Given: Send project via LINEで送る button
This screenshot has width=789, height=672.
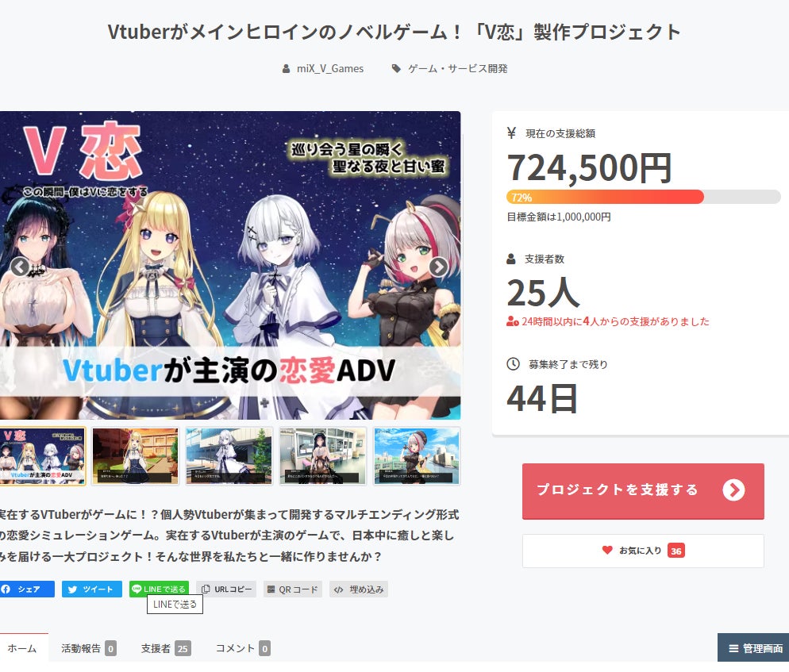Looking at the screenshot, I should (159, 589).
